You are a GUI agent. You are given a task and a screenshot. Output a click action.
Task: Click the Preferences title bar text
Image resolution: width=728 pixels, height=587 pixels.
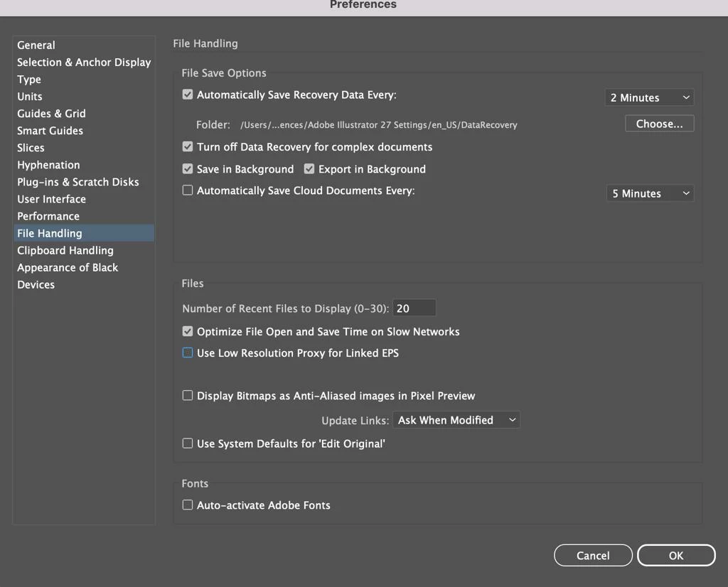coord(363,5)
